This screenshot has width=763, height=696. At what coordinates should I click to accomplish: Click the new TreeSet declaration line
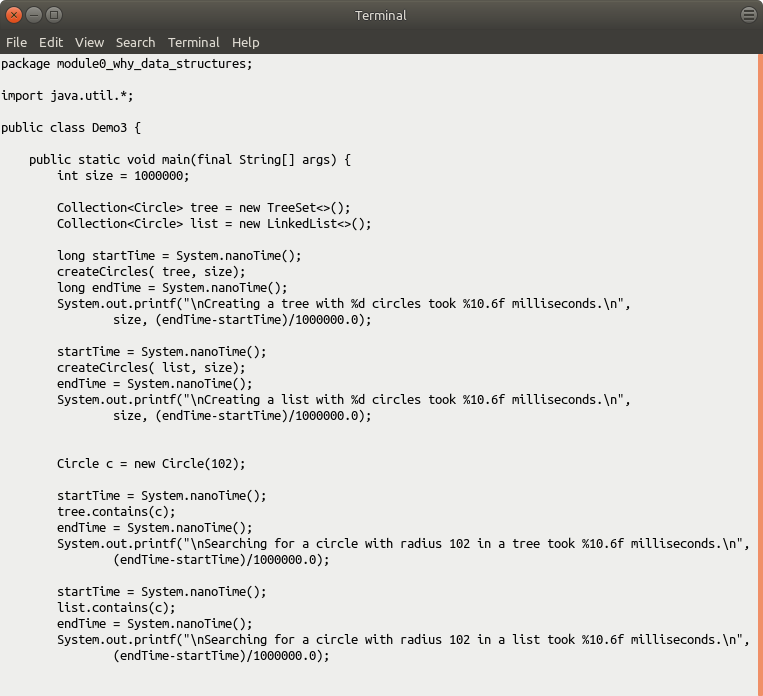click(204, 208)
